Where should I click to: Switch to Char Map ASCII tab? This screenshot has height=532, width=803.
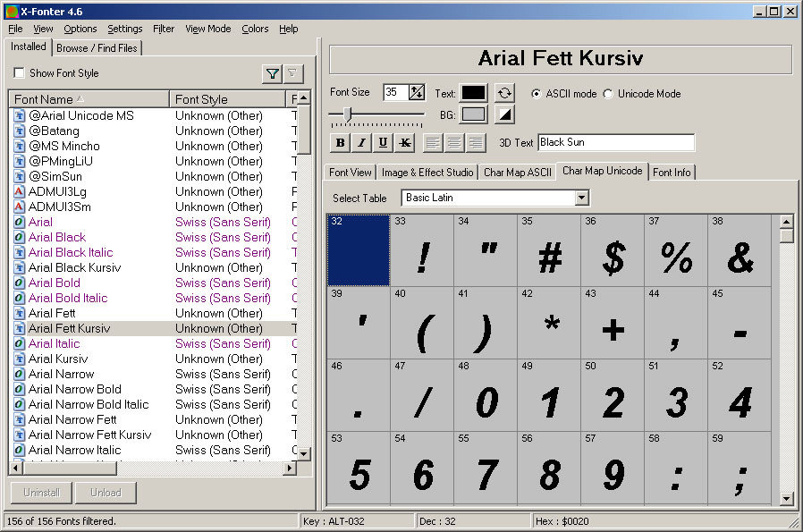(x=518, y=173)
